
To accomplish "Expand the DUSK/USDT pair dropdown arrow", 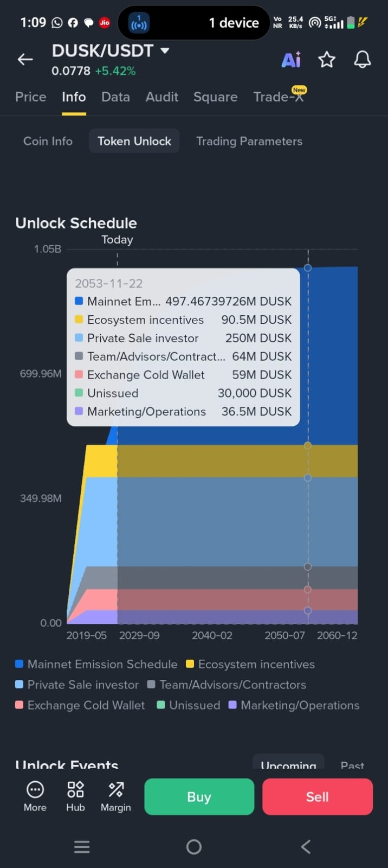I will click(165, 51).
